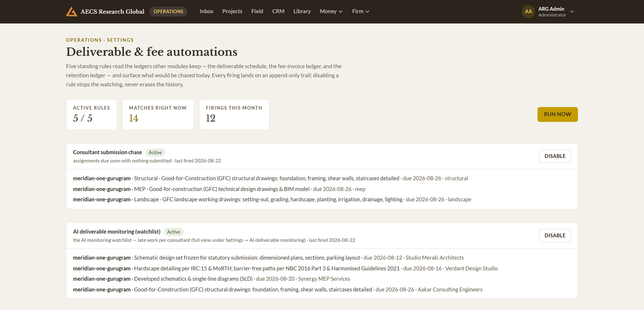
Task: Click Active badge on Consultant submission chase
Action: pyautogui.click(x=155, y=152)
